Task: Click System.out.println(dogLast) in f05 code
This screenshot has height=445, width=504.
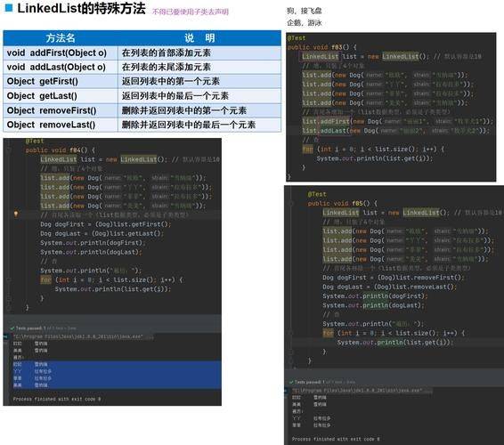Action: pos(373,305)
